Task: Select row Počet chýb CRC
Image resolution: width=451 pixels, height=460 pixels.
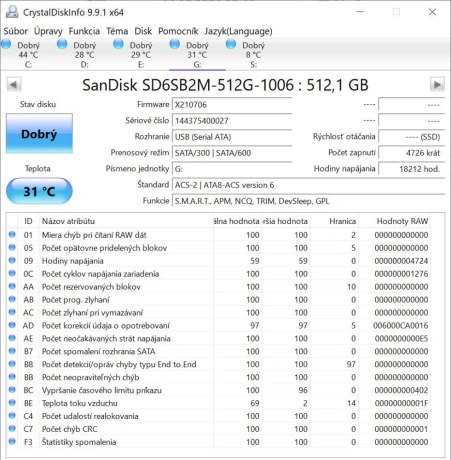Action: [x=219, y=429]
